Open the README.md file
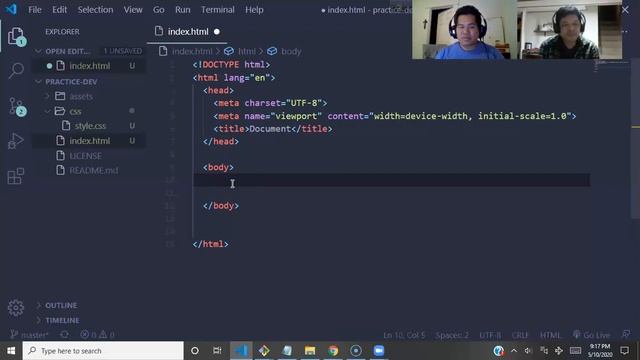This screenshot has width=640, height=360. point(93,170)
